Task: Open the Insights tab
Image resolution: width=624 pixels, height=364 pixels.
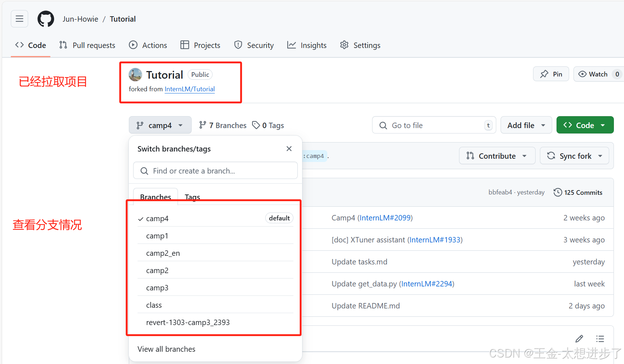Action: pos(307,45)
